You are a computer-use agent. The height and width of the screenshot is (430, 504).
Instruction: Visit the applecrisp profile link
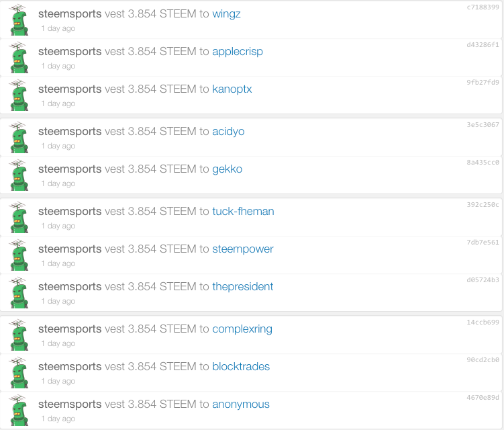tap(238, 52)
